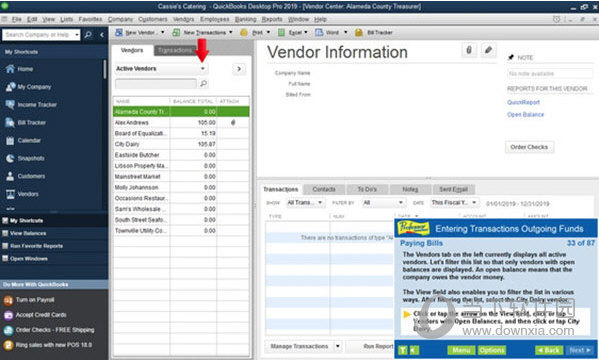The height and width of the screenshot is (360, 599).
Task: Click the attach paperclip icon in Vendor Information
Action: point(469,50)
